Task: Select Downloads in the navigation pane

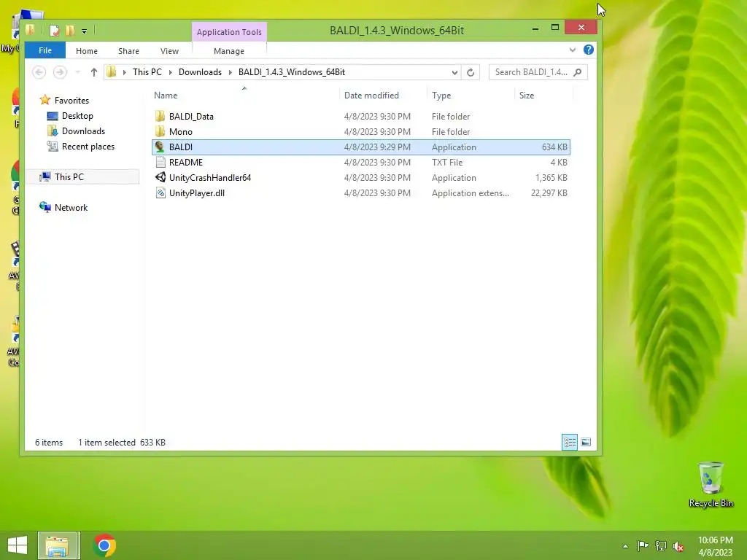Action: 83,131
